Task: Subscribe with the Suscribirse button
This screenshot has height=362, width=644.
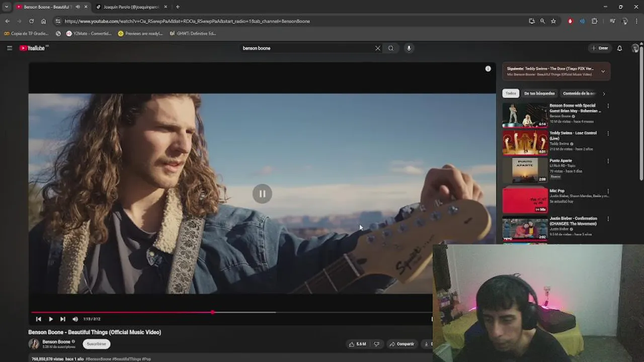Action: click(x=96, y=344)
